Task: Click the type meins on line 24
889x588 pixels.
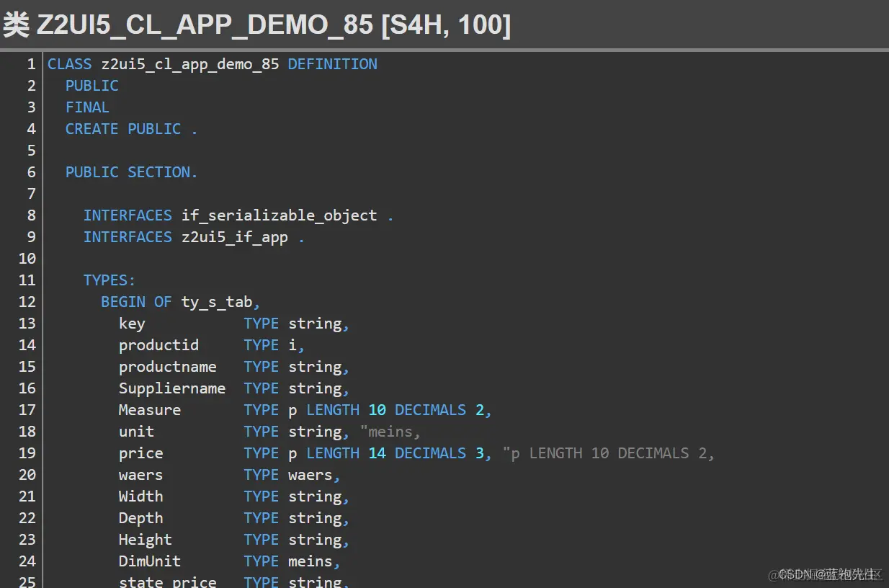Action: pos(311,561)
